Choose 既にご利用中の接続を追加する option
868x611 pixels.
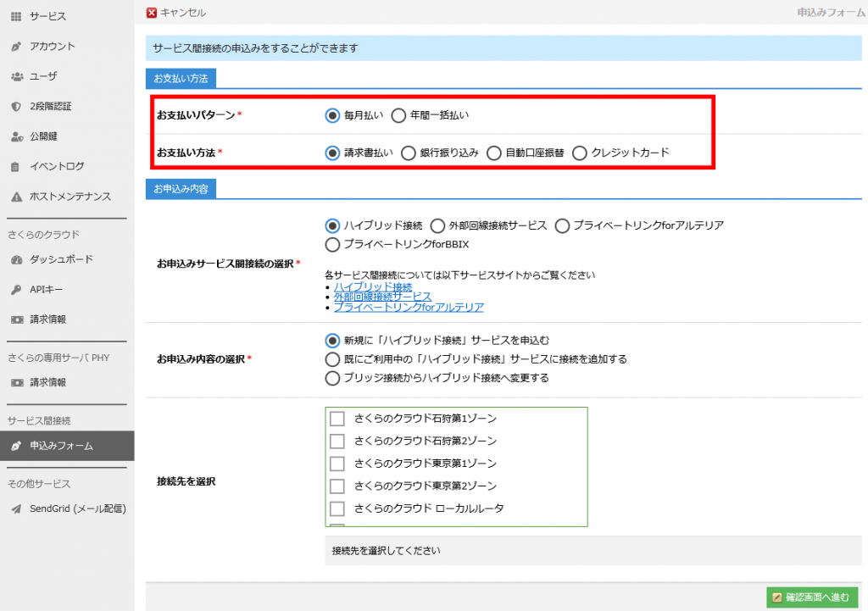(332, 360)
